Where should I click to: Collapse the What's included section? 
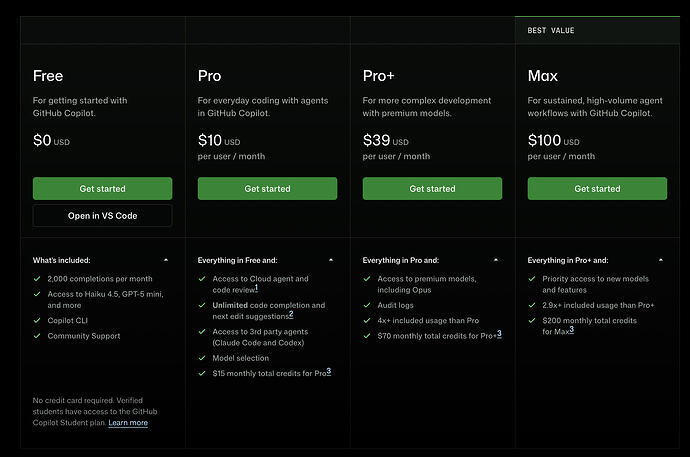[x=166, y=260]
